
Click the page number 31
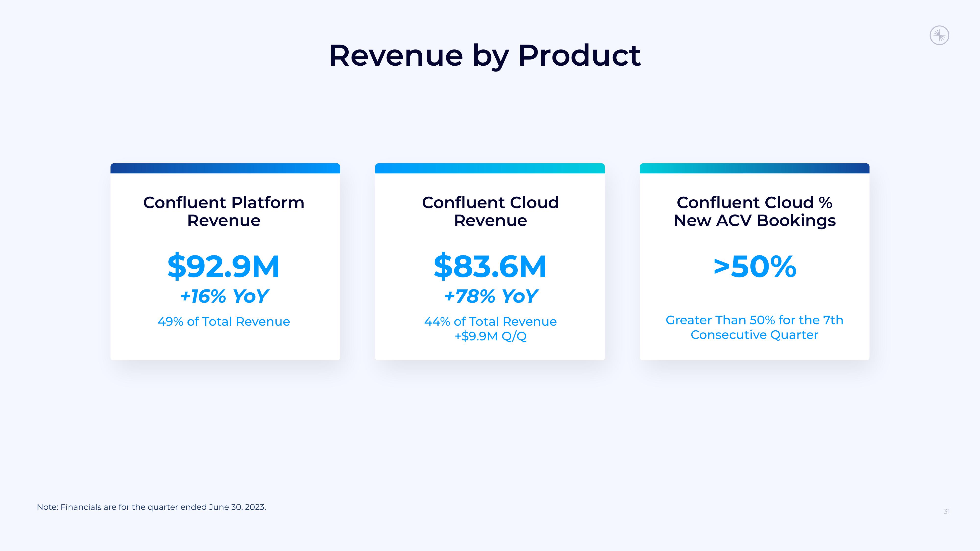(946, 512)
